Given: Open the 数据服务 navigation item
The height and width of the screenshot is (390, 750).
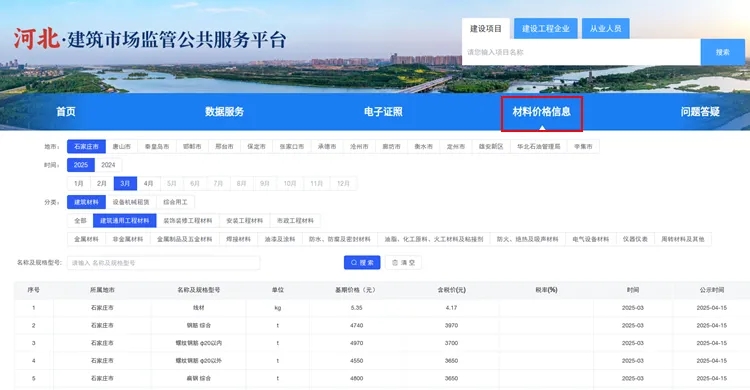Looking at the screenshot, I should click(224, 111).
